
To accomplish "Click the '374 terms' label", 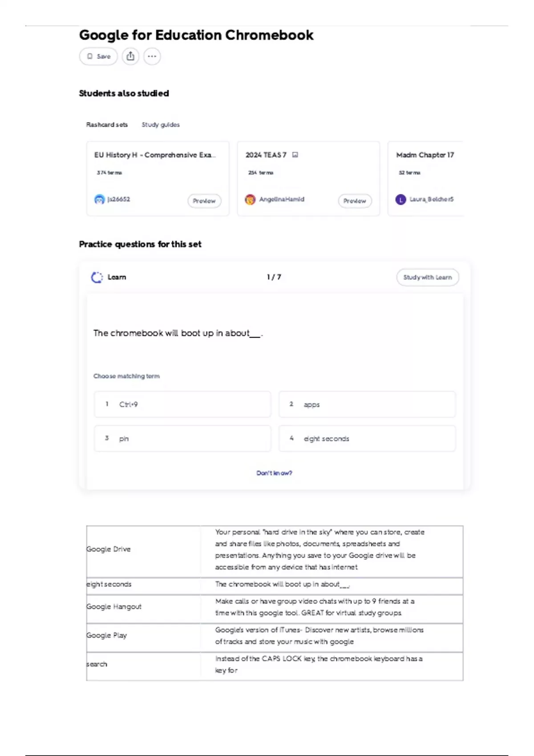I will 109,173.
